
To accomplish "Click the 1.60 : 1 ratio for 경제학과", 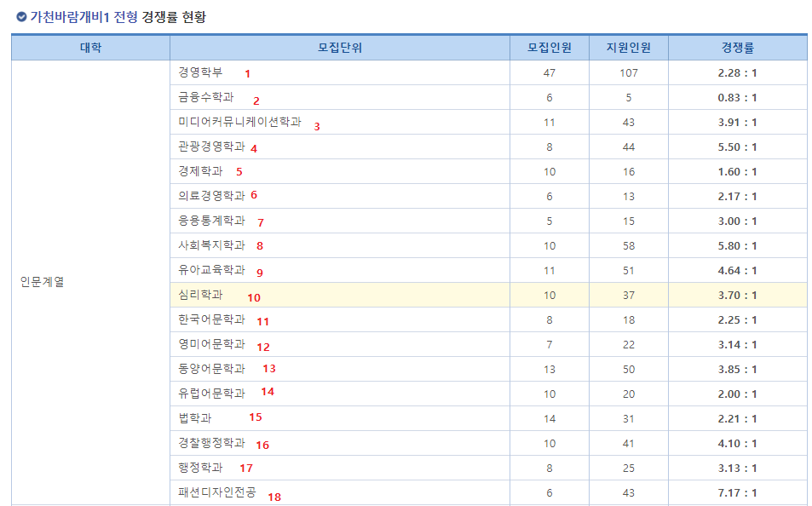I will tap(737, 172).
